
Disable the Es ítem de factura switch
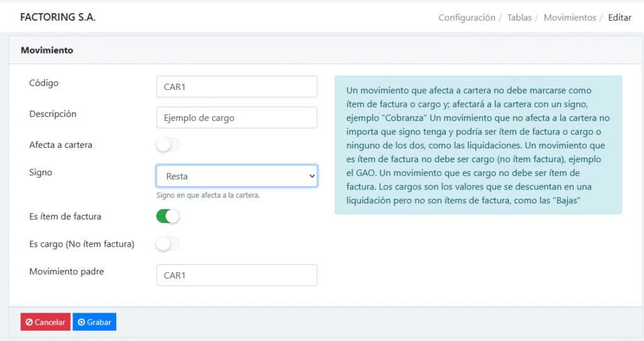tap(168, 216)
